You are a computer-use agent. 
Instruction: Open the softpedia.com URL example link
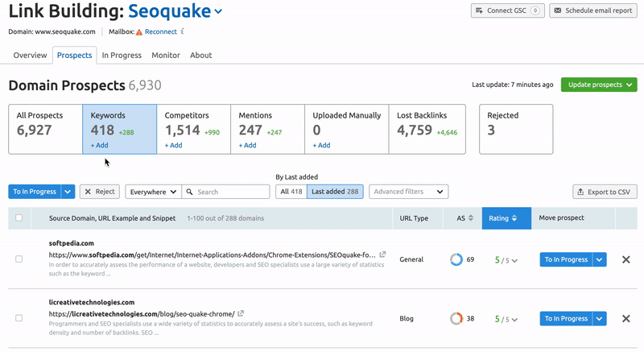tap(212, 255)
